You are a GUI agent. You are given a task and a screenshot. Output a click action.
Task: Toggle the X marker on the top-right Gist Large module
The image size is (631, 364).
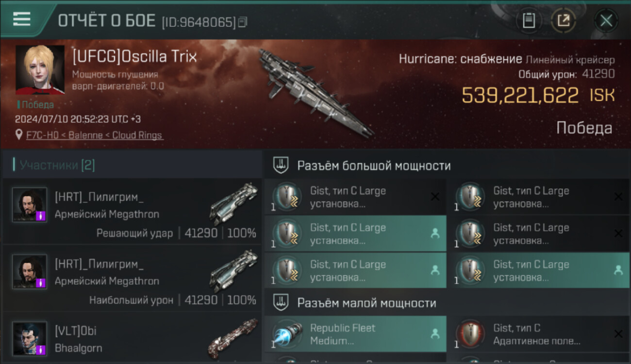click(618, 197)
